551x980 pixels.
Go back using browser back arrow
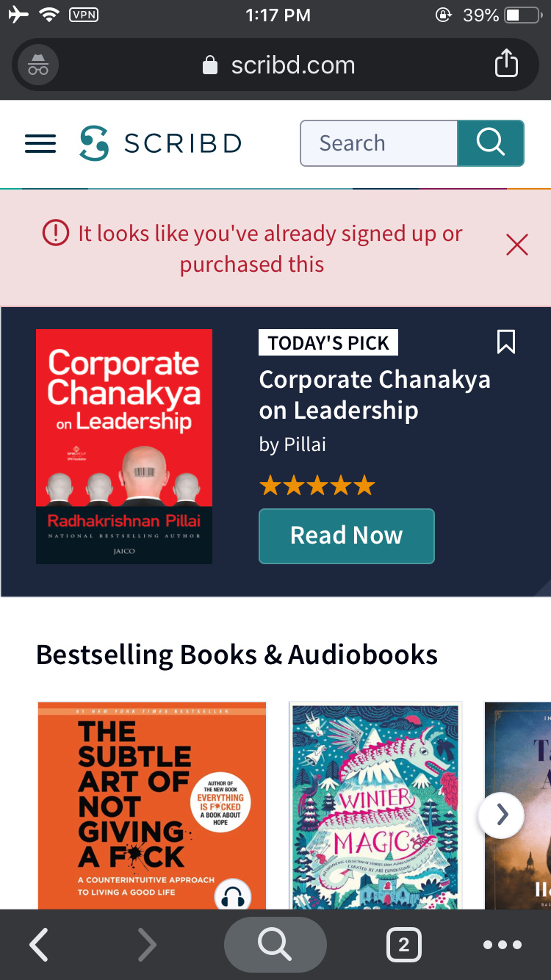coord(39,945)
